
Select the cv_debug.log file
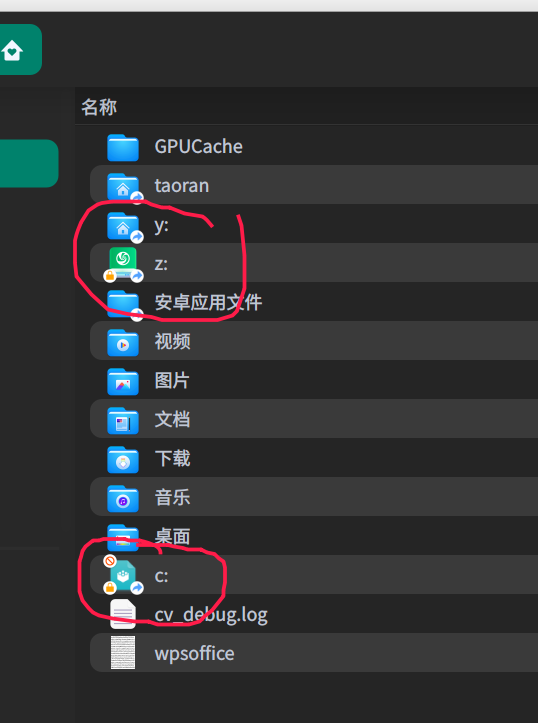(314, 614)
